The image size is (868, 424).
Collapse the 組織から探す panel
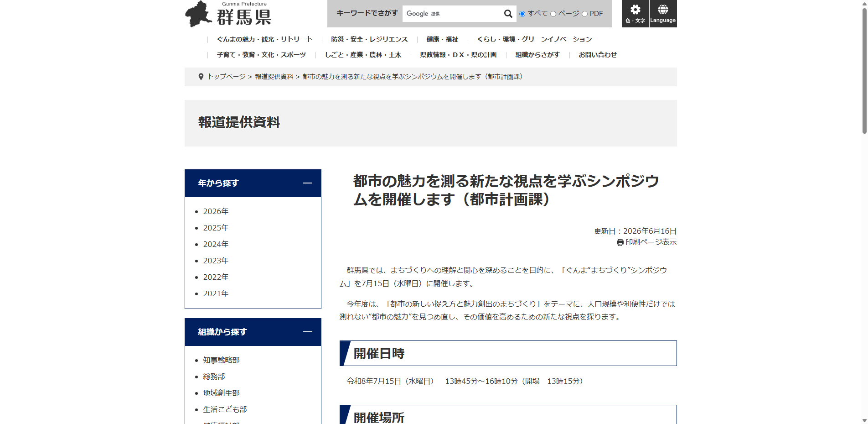pos(308,332)
